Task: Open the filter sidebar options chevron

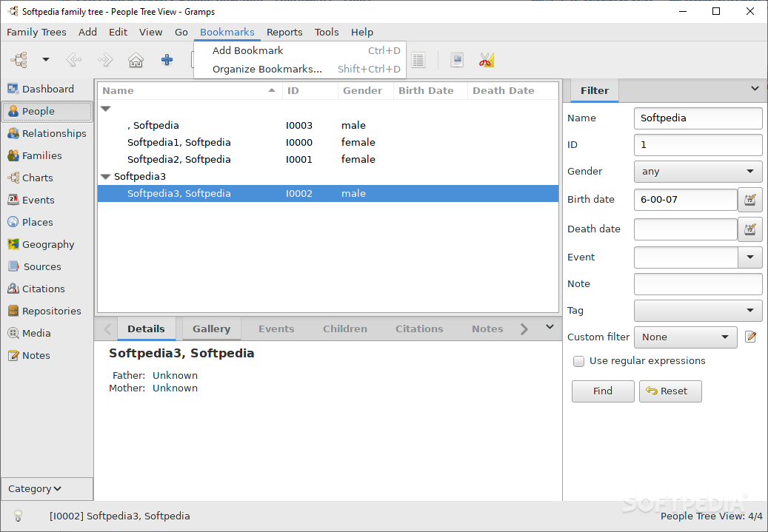Action: (x=755, y=89)
